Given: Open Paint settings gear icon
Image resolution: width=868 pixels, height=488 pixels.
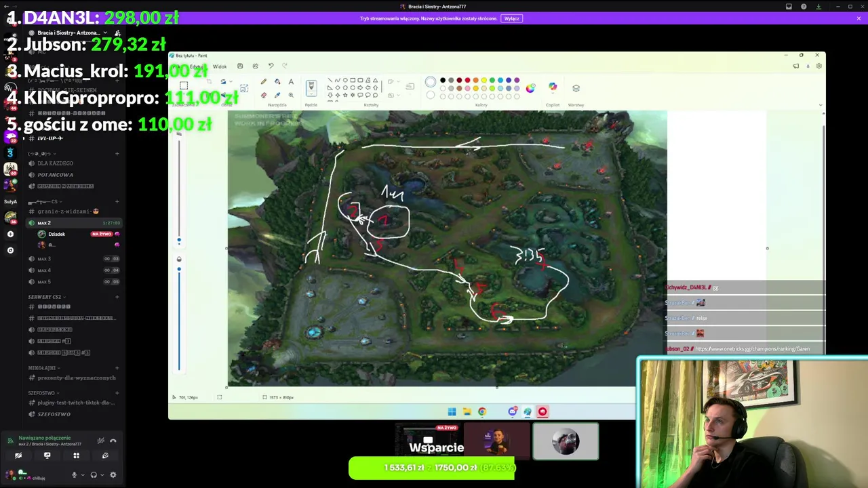Looking at the screenshot, I should pos(819,66).
